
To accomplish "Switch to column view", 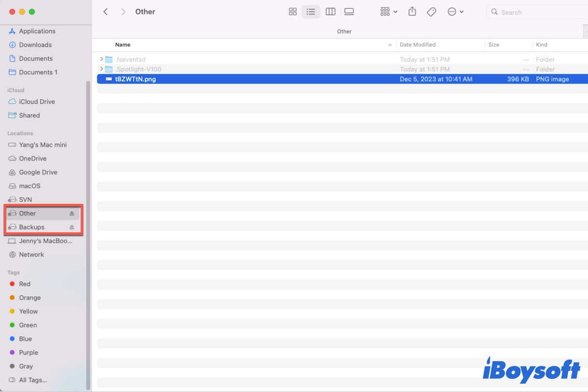I will pos(330,11).
